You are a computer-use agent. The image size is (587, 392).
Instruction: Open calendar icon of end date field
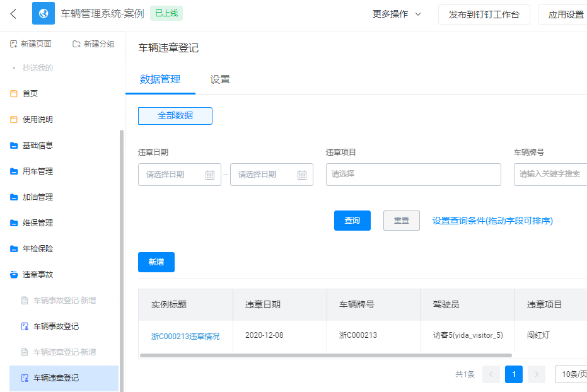[x=302, y=175]
